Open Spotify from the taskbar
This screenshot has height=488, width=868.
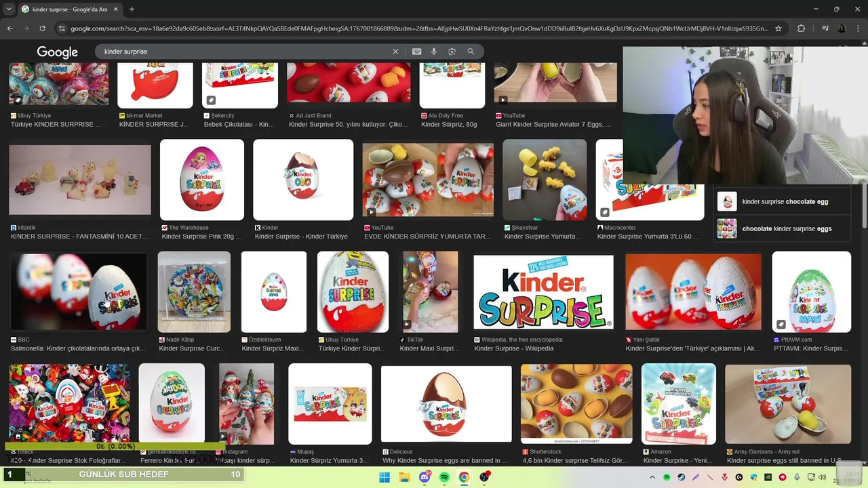point(444,477)
